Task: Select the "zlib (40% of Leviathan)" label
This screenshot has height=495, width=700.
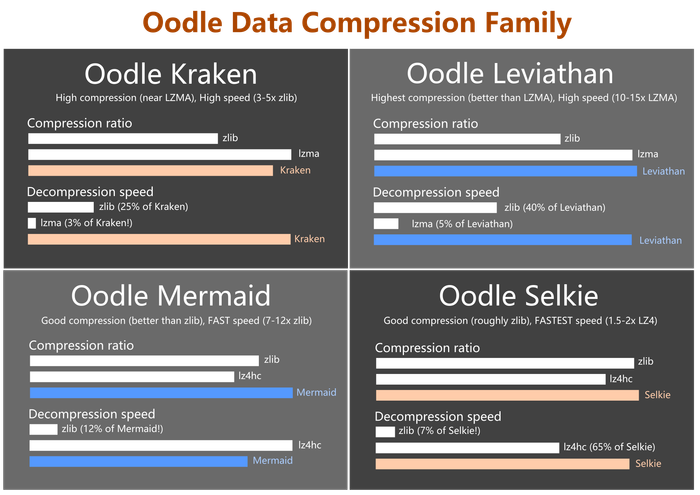Action: (x=554, y=208)
